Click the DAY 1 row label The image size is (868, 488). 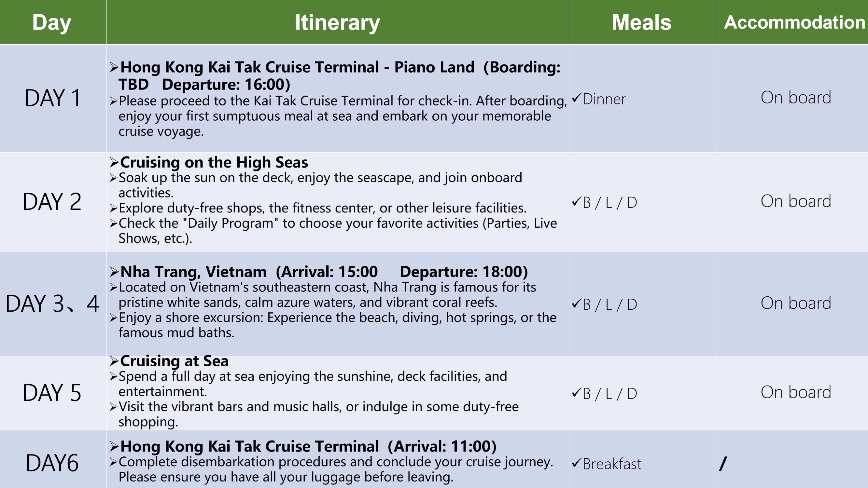52,98
